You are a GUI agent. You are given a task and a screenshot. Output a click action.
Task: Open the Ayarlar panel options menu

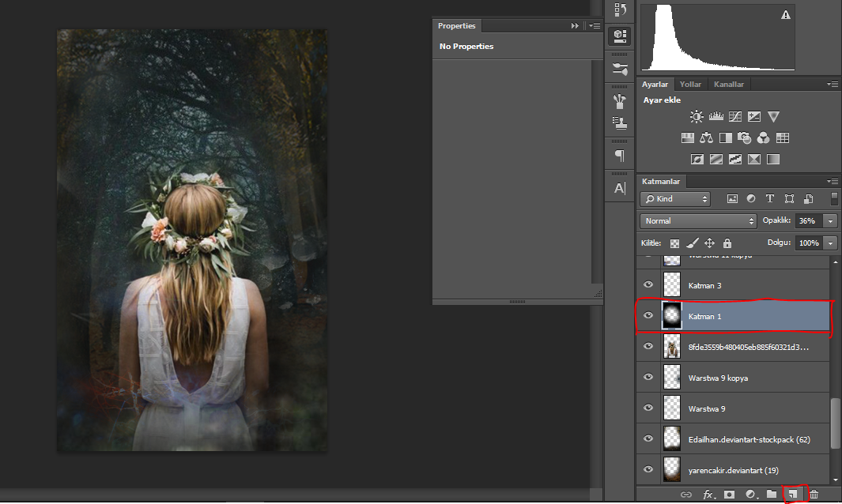coord(833,85)
